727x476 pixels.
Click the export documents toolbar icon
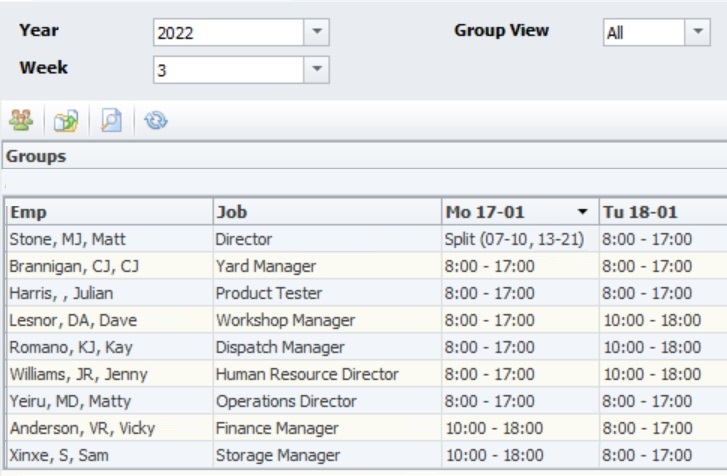coord(66,121)
